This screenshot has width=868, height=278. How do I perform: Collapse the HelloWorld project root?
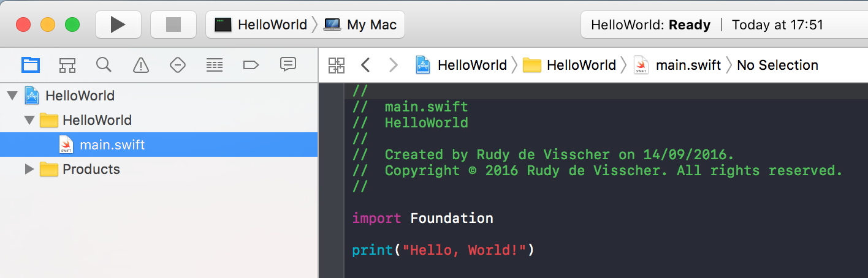(12, 96)
